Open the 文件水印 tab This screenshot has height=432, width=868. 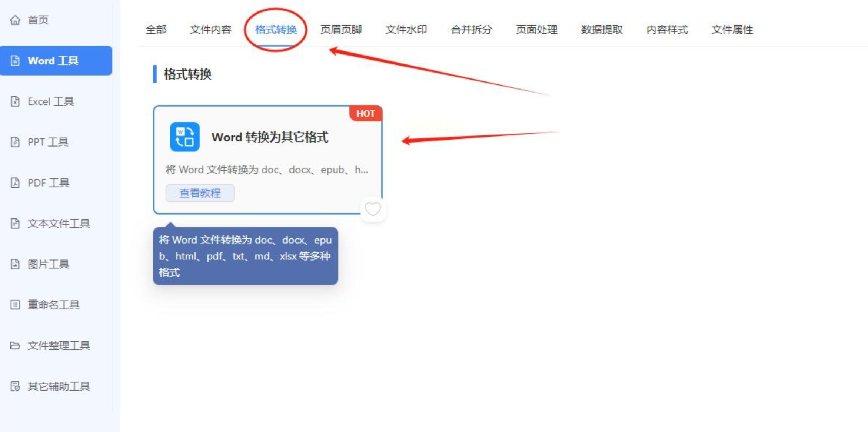(406, 30)
